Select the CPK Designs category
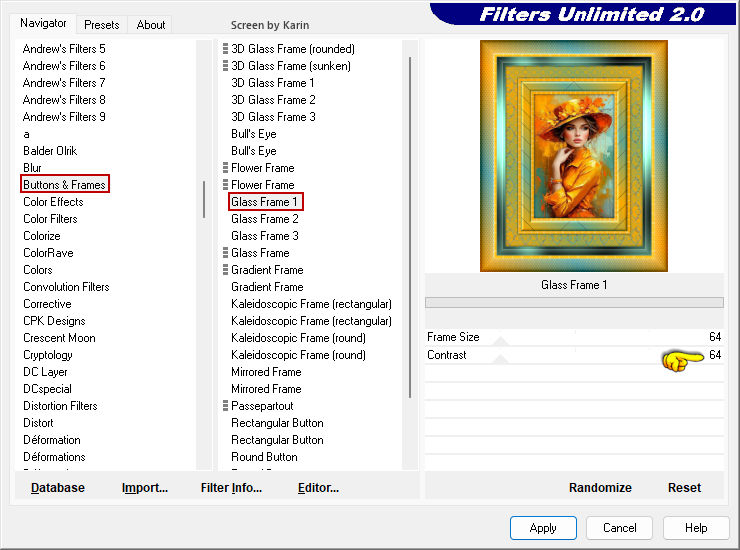This screenshot has height=550, width=740. point(54,321)
